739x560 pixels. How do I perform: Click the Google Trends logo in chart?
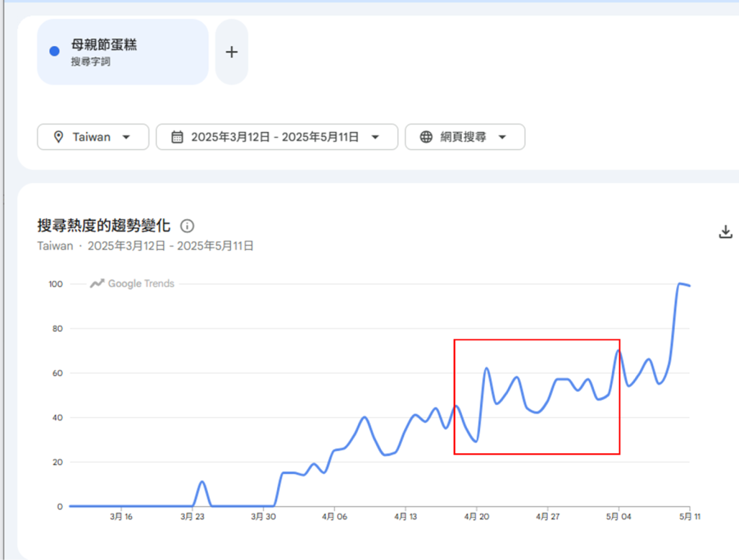[x=132, y=284]
